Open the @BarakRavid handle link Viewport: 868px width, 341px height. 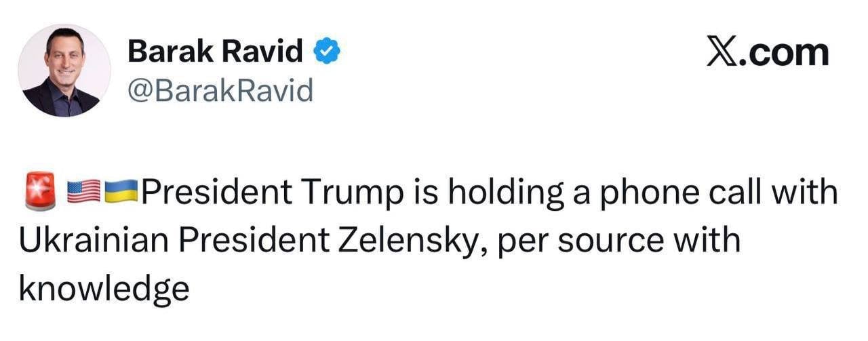[220, 89]
